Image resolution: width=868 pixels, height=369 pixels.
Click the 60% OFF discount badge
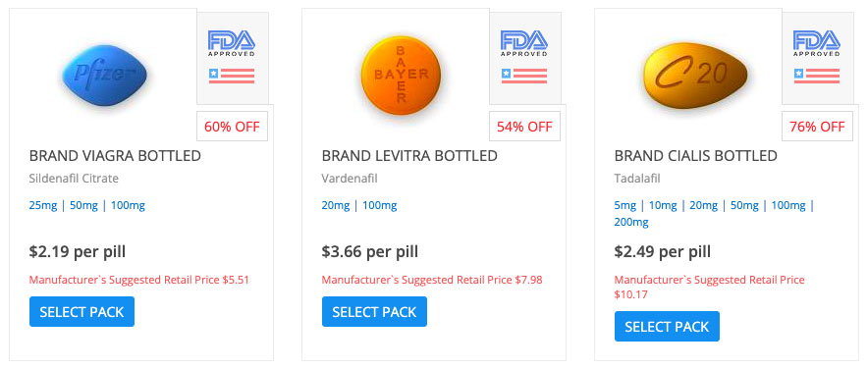(232, 127)
